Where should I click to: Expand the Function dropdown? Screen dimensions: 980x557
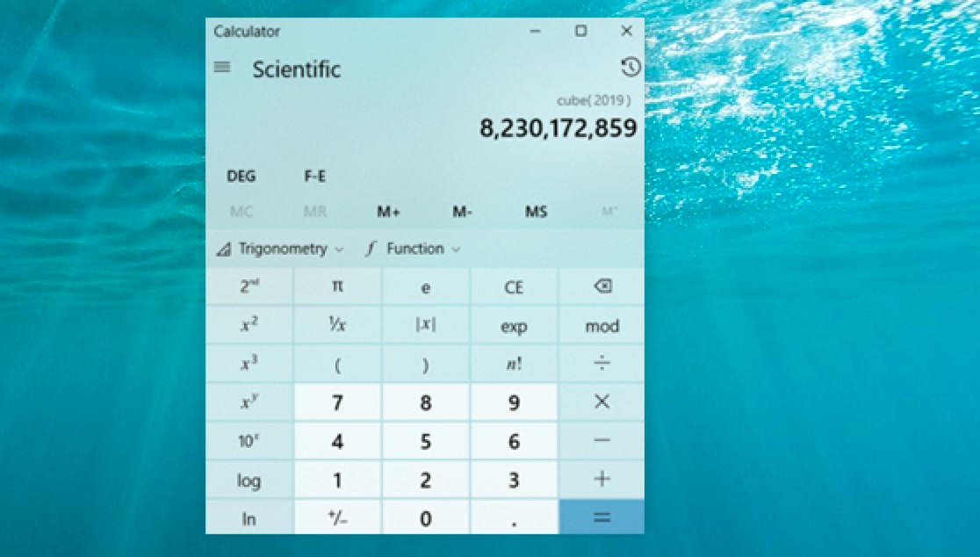[x=412, y=249]
